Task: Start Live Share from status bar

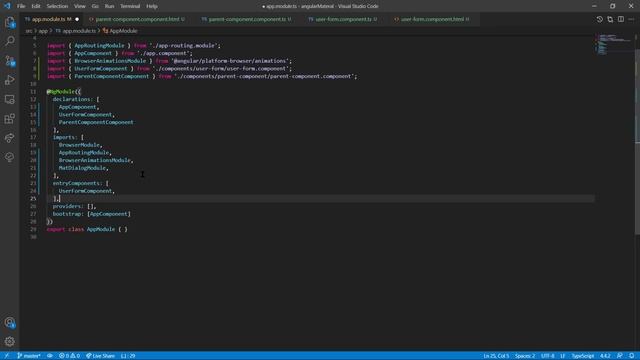Action: [100, 356]
